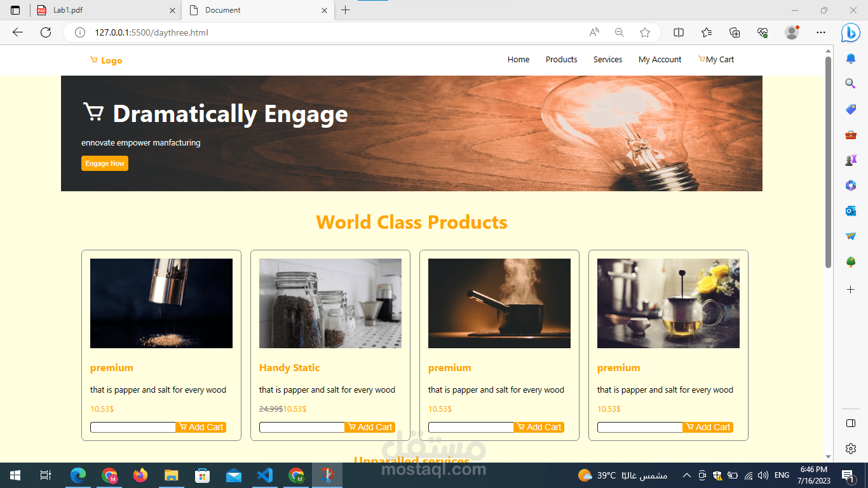Open Shopping tag in Edge sidebar
The image size is (868, 488).
pos(851,109)
